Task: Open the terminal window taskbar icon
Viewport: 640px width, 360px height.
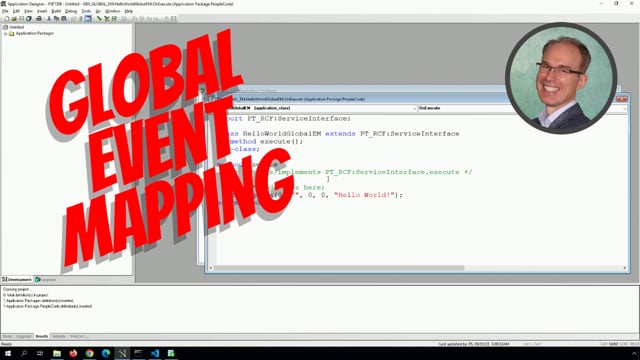Action: click(138, 353)
